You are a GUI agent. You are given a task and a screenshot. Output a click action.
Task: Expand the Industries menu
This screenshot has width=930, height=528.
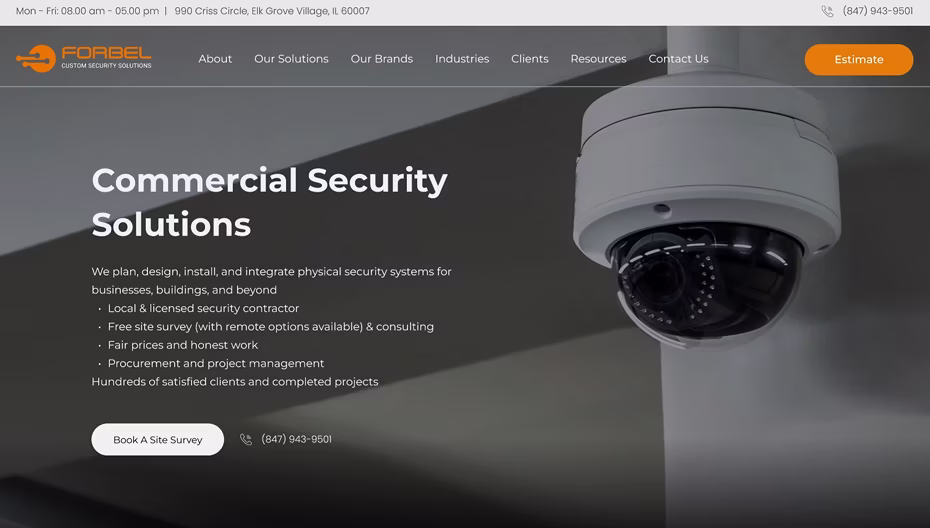pyautogui.click(x=462, y=59)
